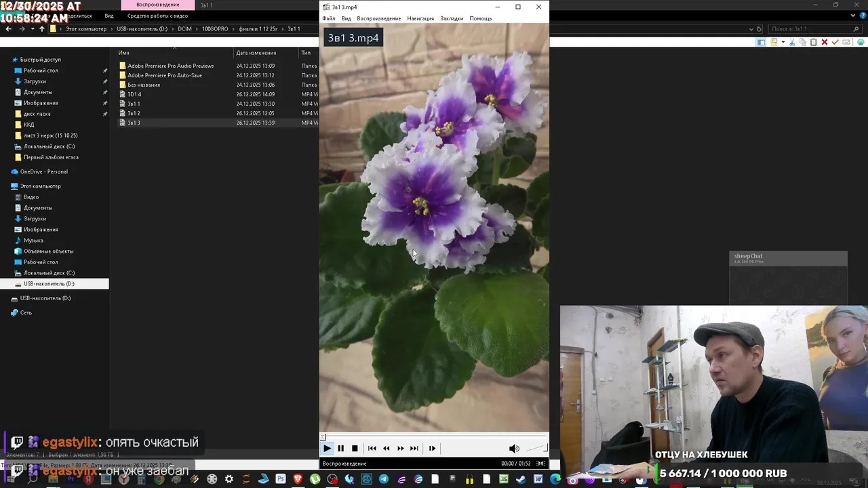Open the Вид menu in player
Viewport: 868px width, 488px height.
(x=346, y=18)
